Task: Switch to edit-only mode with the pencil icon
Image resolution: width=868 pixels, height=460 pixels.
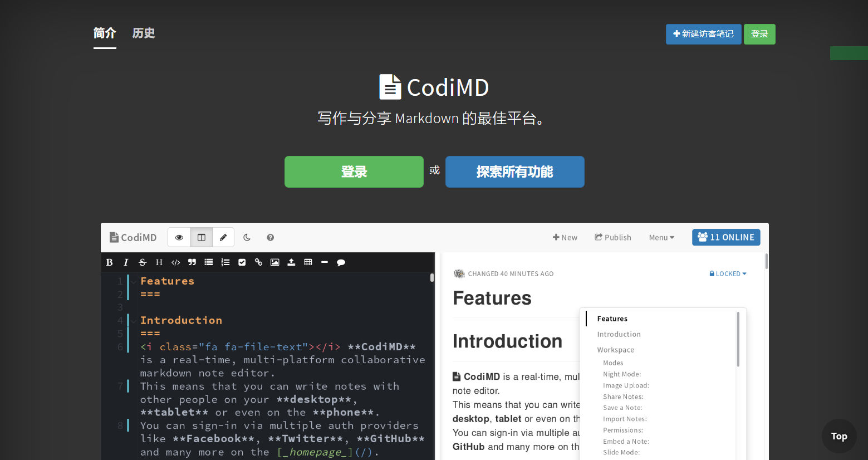Action: (223, 237)
